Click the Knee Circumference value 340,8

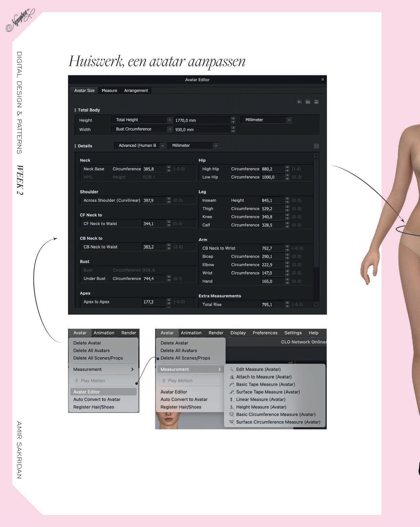[x=273, y=217]
